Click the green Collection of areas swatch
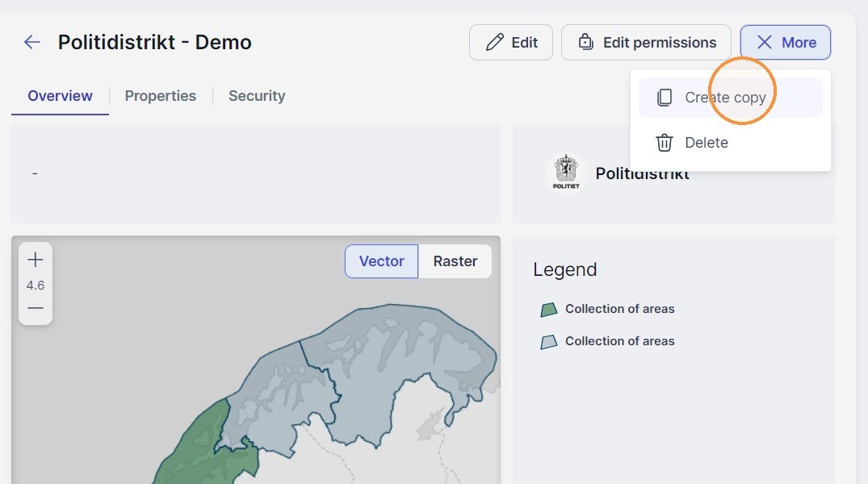 click(x=548, y=310)
